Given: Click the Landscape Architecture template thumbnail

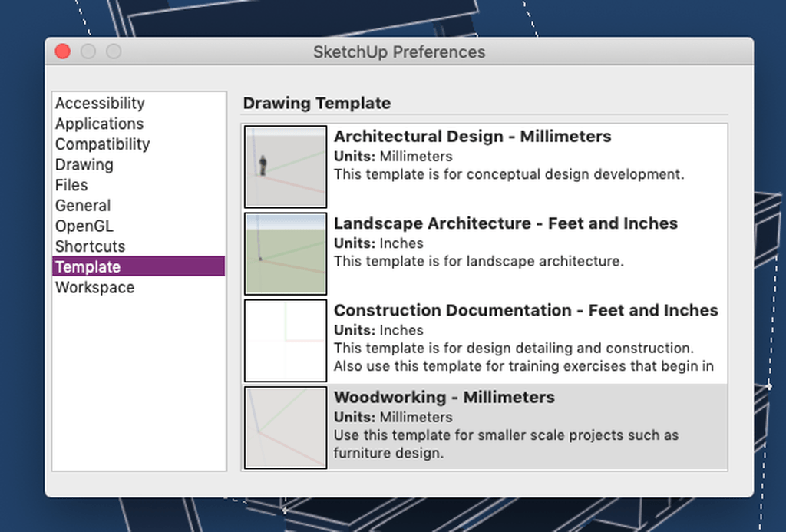Looking at the screenshot, I should (x=286, y=253).
